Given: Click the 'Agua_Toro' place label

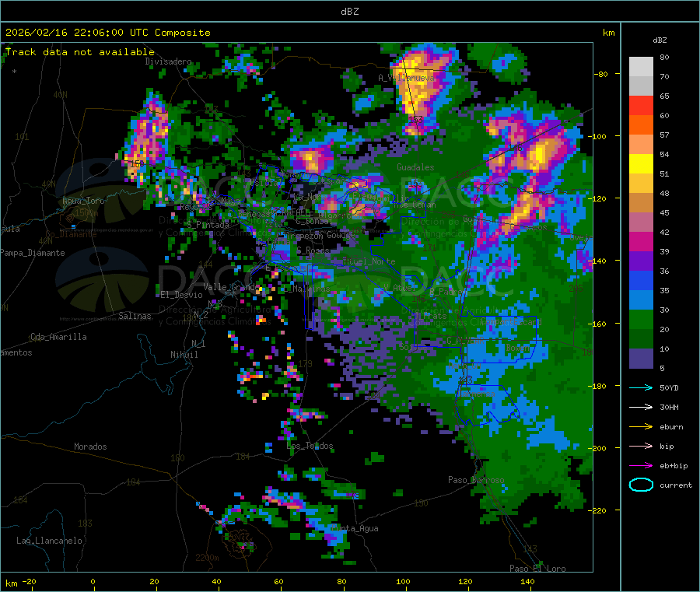Looking at the screenshot, I should (83, 201).
